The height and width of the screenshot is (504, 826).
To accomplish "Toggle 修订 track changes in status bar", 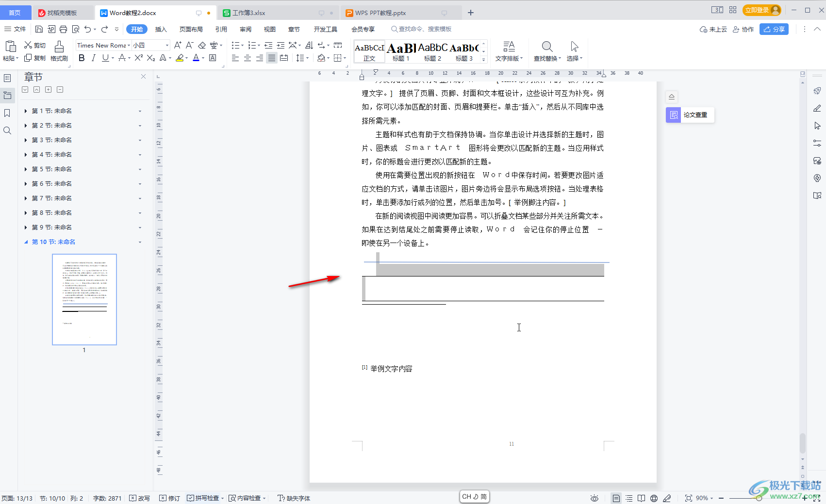I will coord(170,498).
